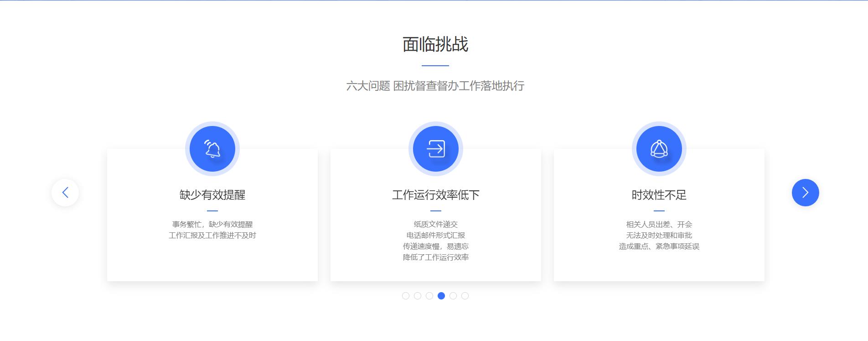868x341 pixels.
Task: Click the 面临挑战 section heading
Action: (435, 44)
